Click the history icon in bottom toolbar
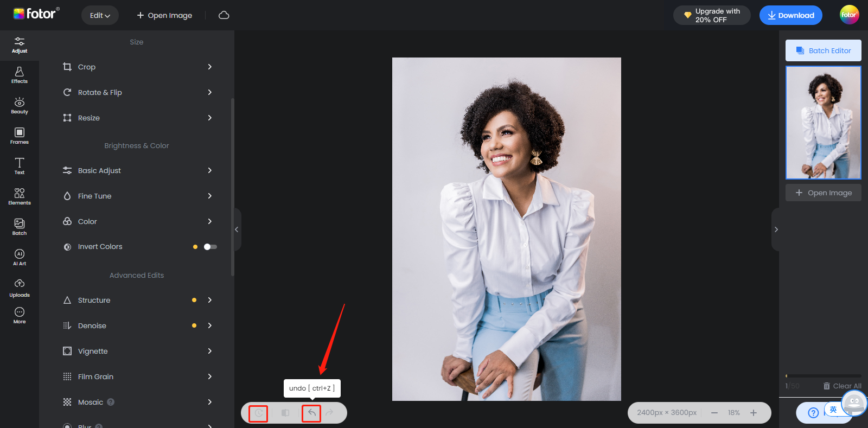The width and height of the screenshot is (868, 428). [x=259, y=413]
